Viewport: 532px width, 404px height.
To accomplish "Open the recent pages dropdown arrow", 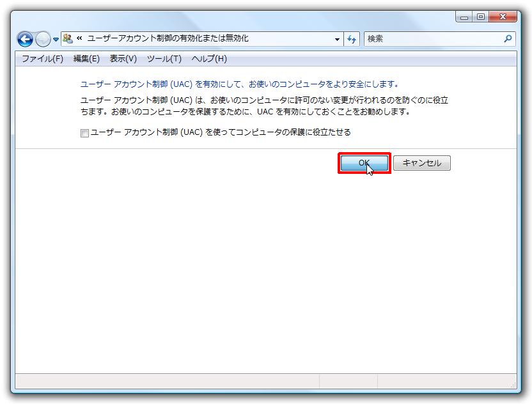I will [x=56, y=40].
